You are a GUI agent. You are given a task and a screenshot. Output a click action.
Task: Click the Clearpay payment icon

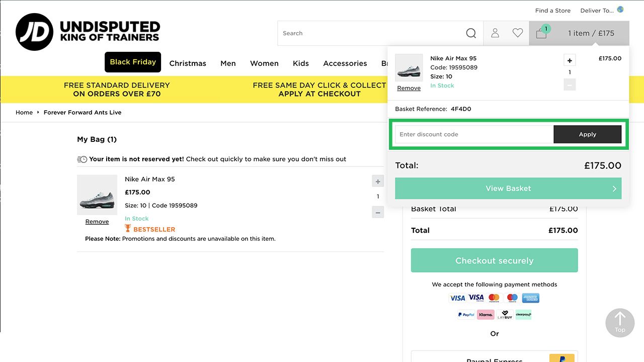pyautogui.click(x=523, y=315)
